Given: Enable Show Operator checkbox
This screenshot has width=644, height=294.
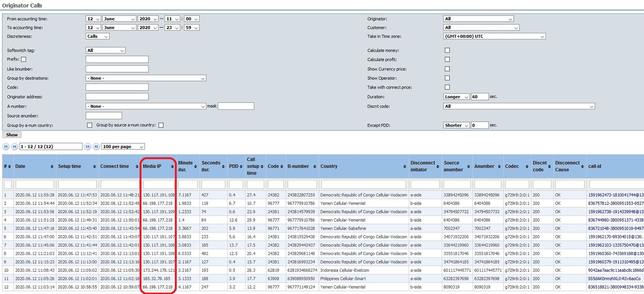Looking at the screenshot, I should coord(447,78).
